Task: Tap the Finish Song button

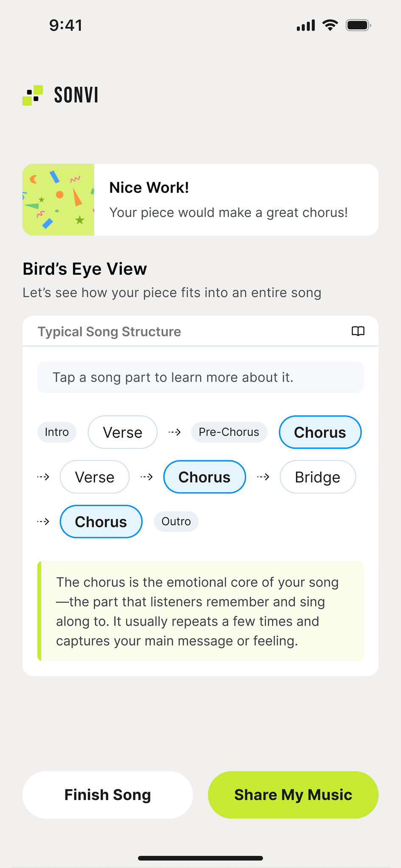Action: [x=108, y=795]
